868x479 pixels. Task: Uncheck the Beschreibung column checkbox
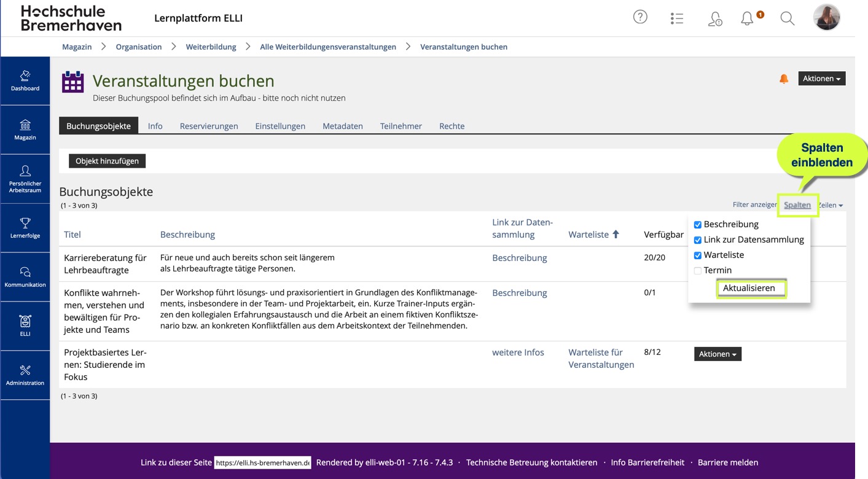click(x=698, y=225)
